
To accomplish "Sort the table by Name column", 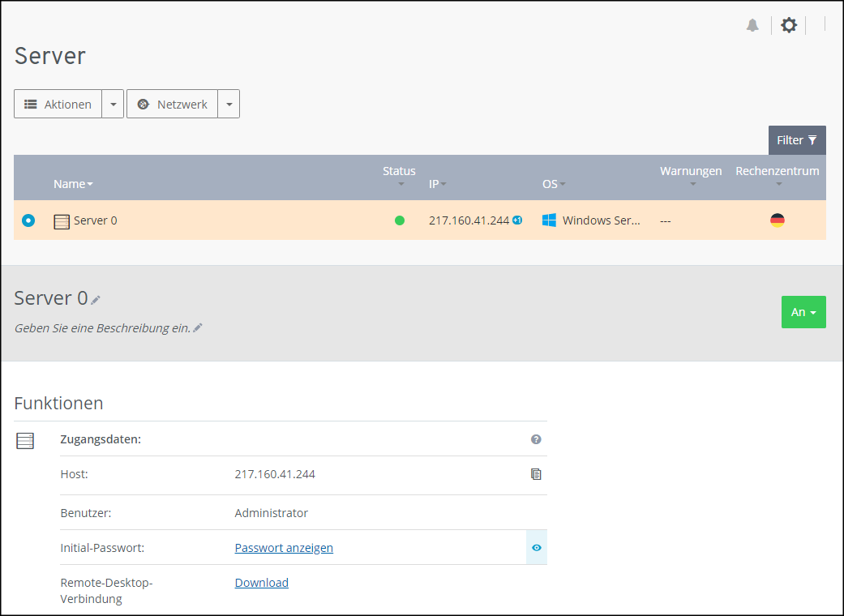I will [73, 184].
